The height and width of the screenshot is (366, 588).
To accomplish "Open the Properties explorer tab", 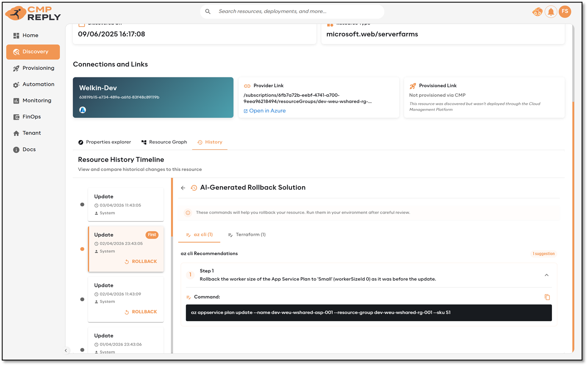I will [x=105, y=142].
